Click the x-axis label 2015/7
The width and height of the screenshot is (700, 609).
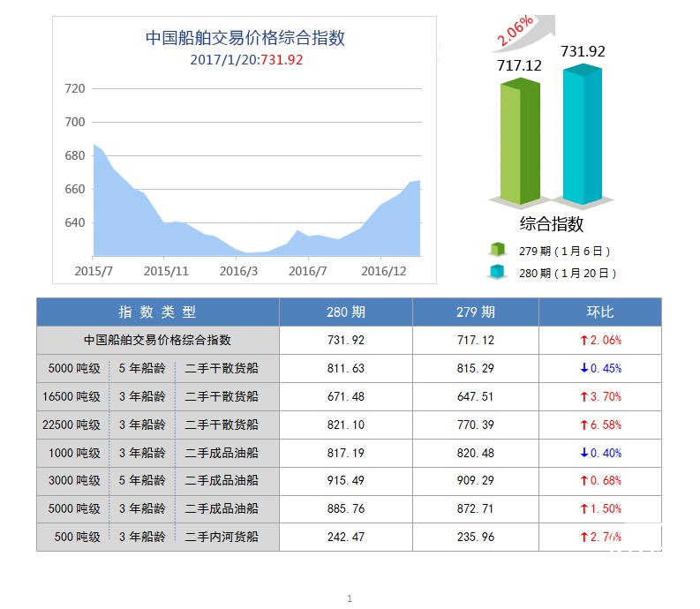94,271
